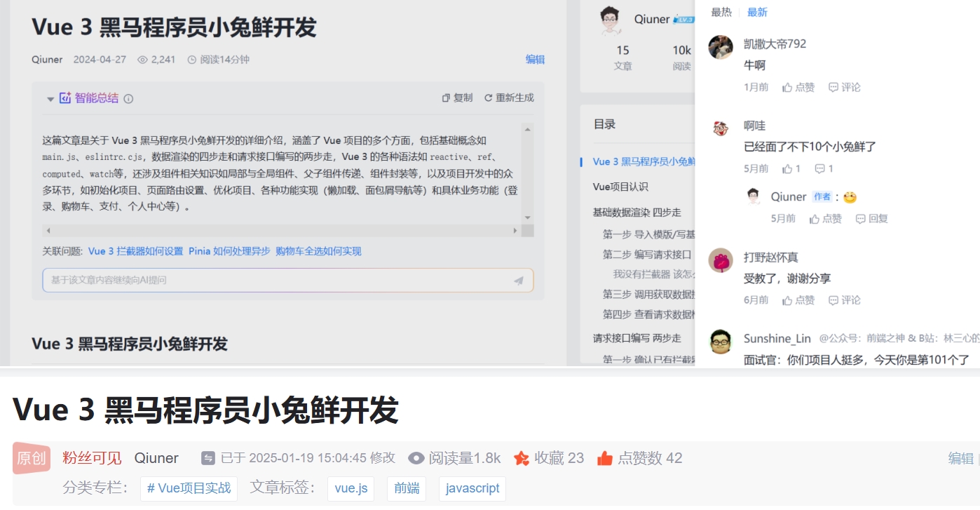Click the 15 文章 count
This screenshot has width=980, height=510.
(x=622, y=58)
